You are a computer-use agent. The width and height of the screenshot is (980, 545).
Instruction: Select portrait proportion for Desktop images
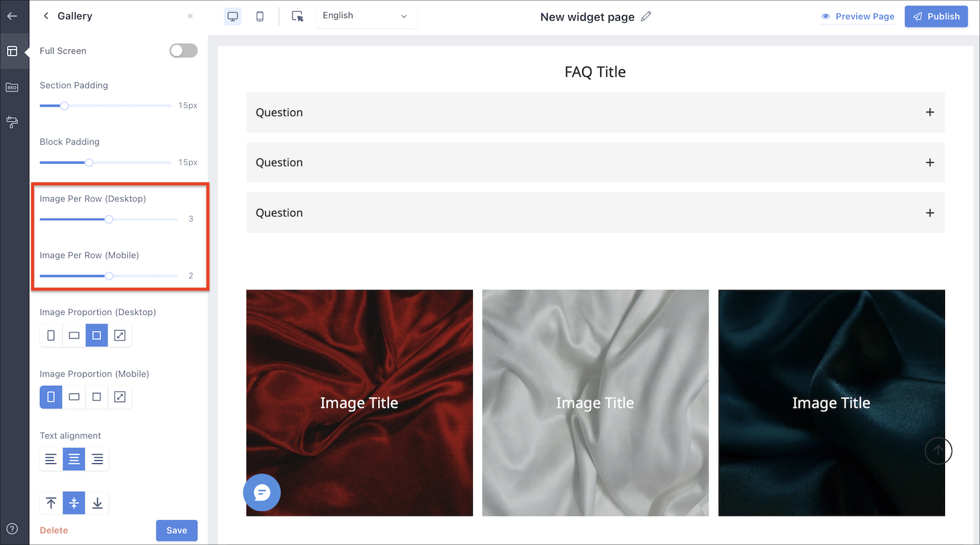click(x=51, y=335)
